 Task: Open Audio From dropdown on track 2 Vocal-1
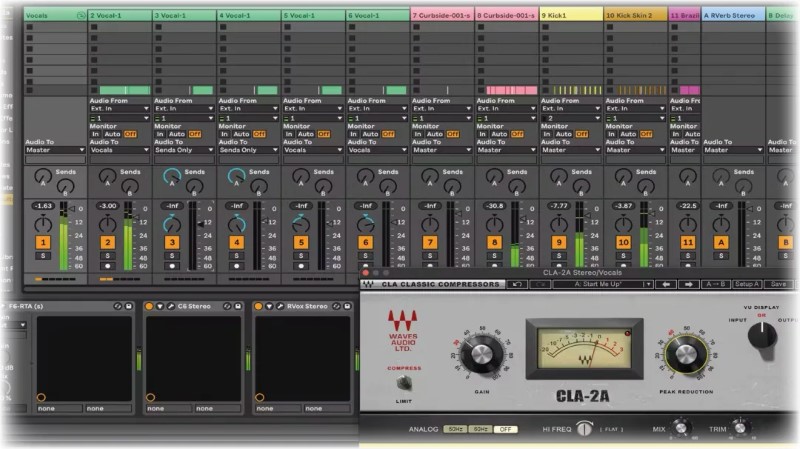click(119, 109)
